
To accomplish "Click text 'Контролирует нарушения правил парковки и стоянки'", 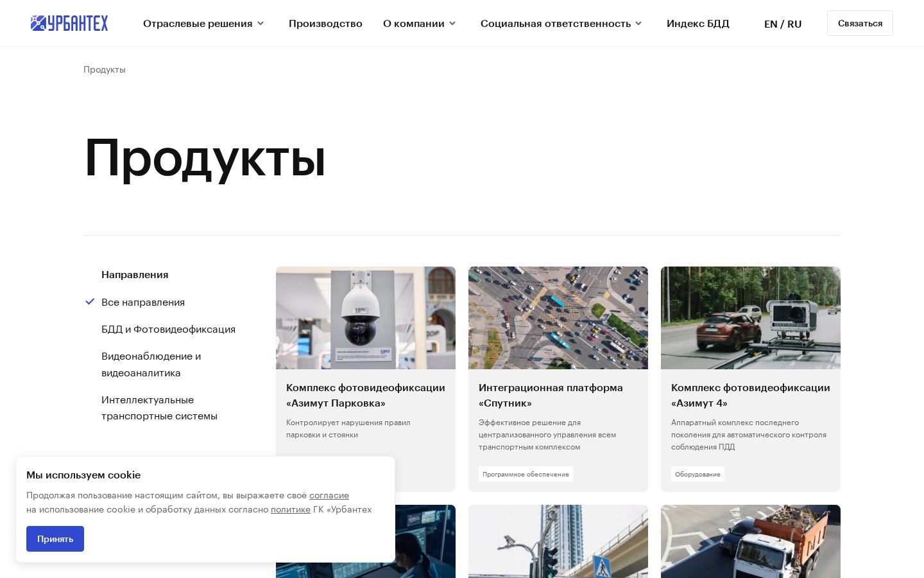I will 348,428.
